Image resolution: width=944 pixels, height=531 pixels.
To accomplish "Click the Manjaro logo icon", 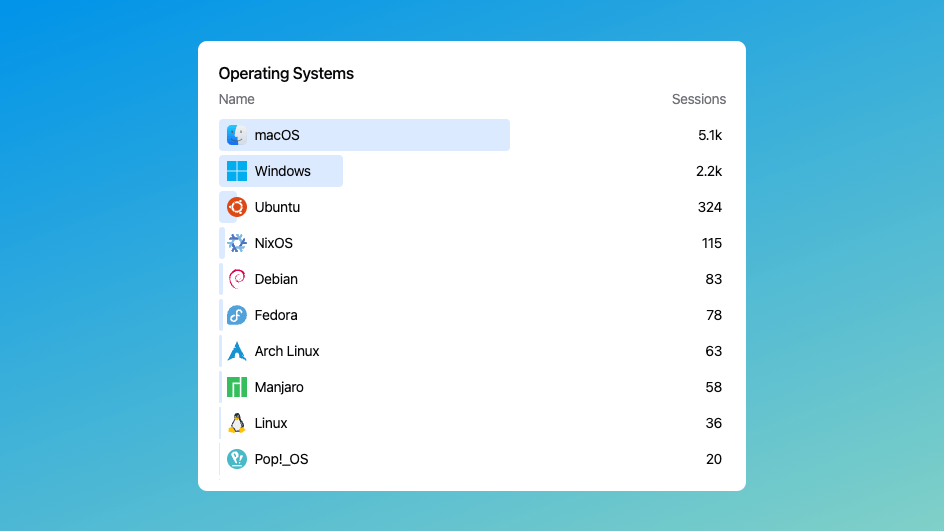I will [237, 387].
